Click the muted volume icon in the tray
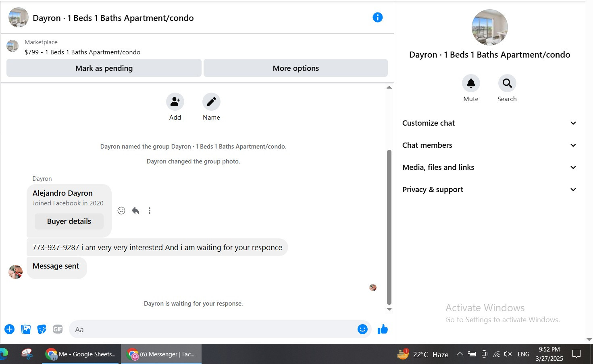 click(508, 354)
